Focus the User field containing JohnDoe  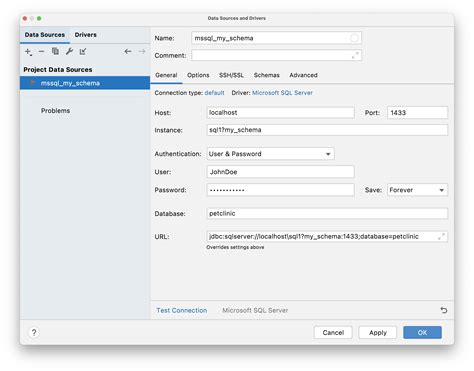(x=280, y=172)
